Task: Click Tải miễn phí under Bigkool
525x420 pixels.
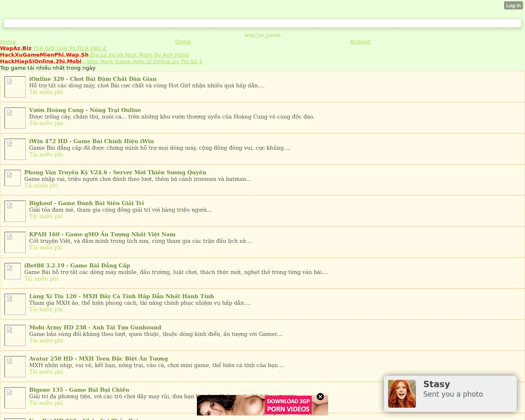Action: pyautogui.click(x=46, y=216)
